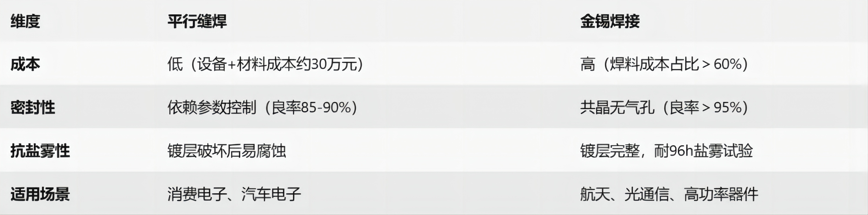Screen dimensions: 868x215
Task: Click the 耐96h盐雾试验 text
Action: point(704,151)
